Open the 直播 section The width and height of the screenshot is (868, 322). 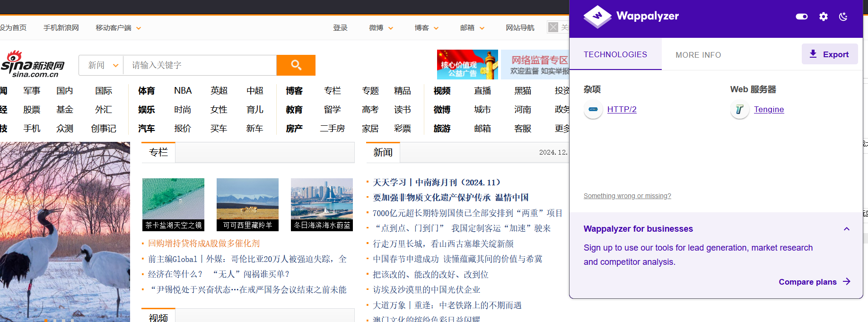[x=482, y=91]
